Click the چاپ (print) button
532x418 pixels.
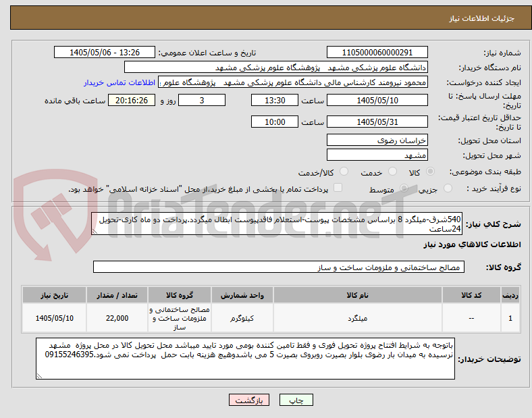point(296,400)
